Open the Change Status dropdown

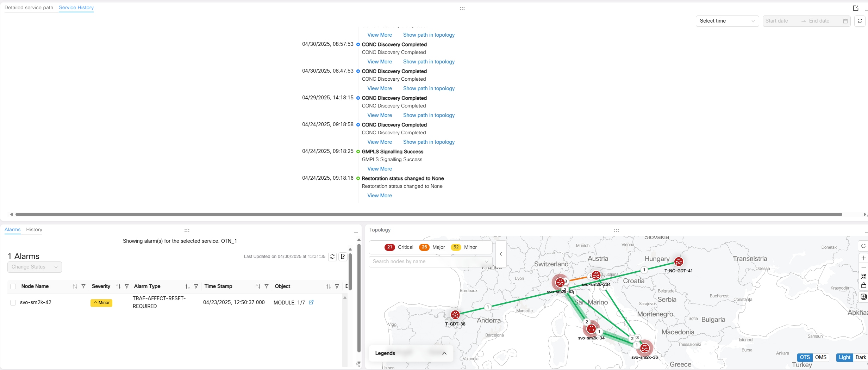35,267
